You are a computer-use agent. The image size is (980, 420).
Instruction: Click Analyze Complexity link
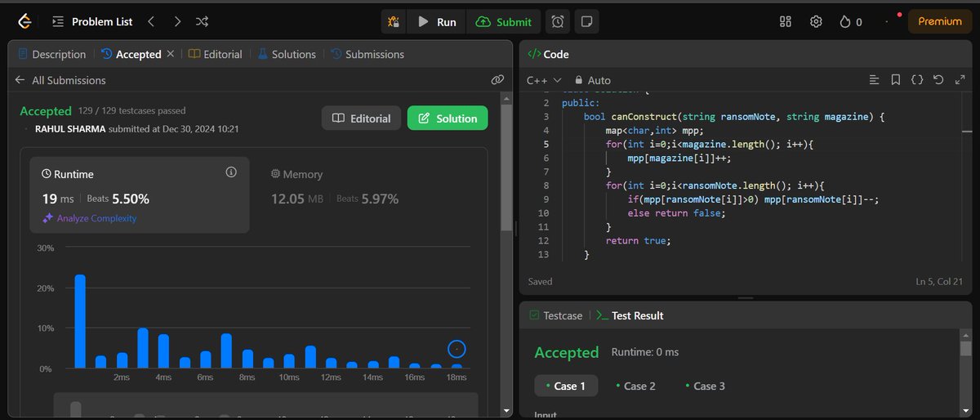(x=90, y=218)
